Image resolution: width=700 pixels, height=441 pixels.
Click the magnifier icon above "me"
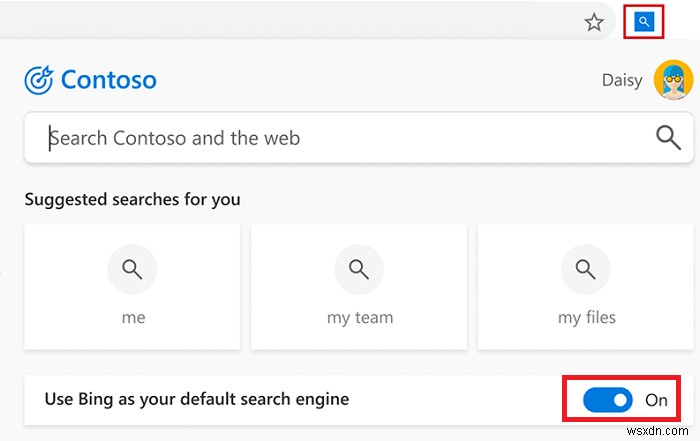click(x=133, y=269)
